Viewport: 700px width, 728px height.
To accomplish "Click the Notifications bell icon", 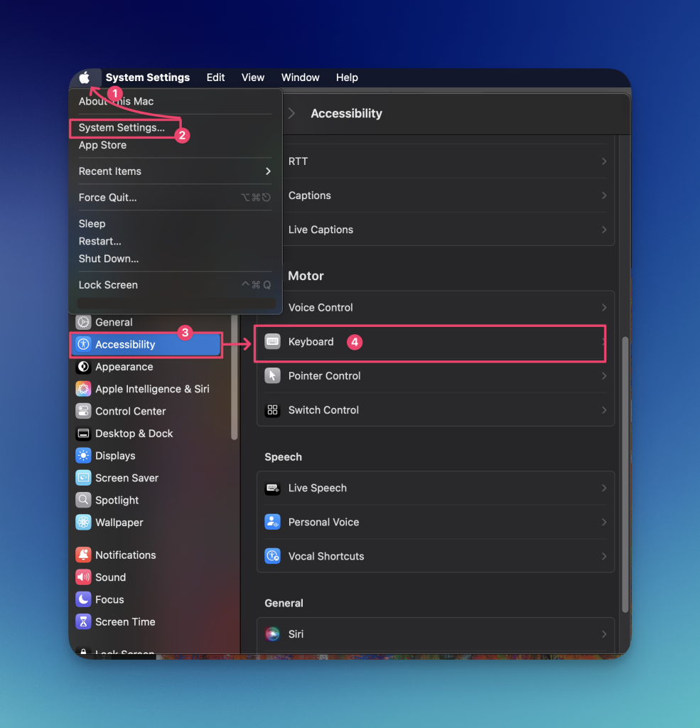I will [84, 555].
